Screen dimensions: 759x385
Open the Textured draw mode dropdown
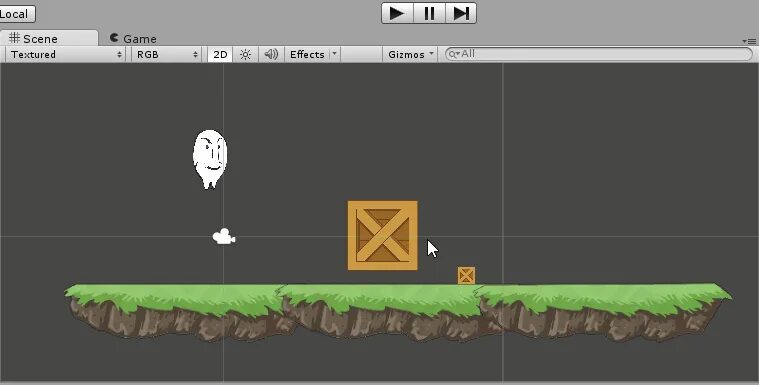click(x=66, y=54)
